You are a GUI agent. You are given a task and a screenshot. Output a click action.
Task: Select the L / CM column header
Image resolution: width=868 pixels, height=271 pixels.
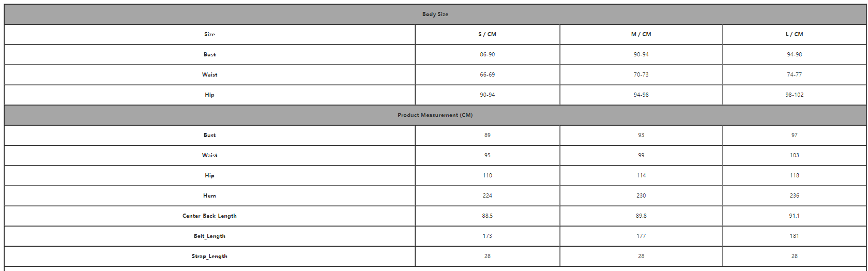(x=794, y=35)
